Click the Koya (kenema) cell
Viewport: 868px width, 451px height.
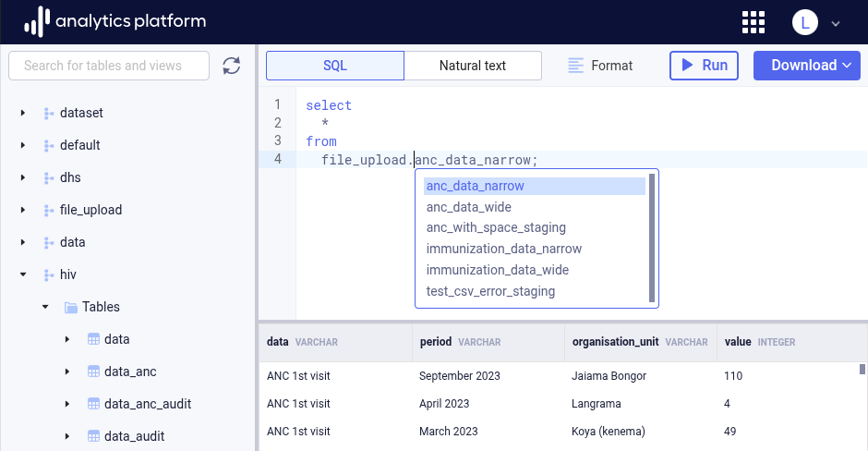click(x=609, y=431)
